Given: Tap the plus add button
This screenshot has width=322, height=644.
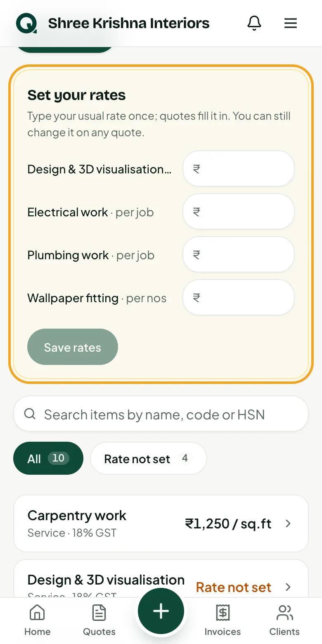Looking at the screenshot, I should [161, 611].
